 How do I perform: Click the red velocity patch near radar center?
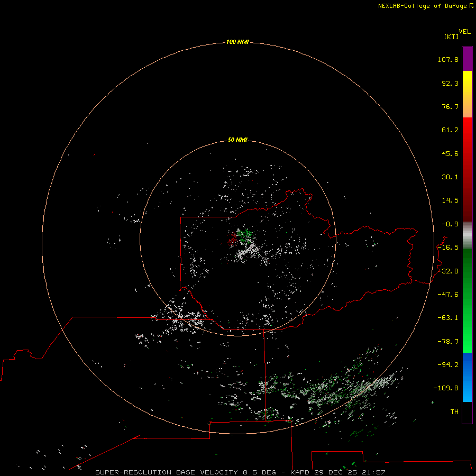(233, 239)
